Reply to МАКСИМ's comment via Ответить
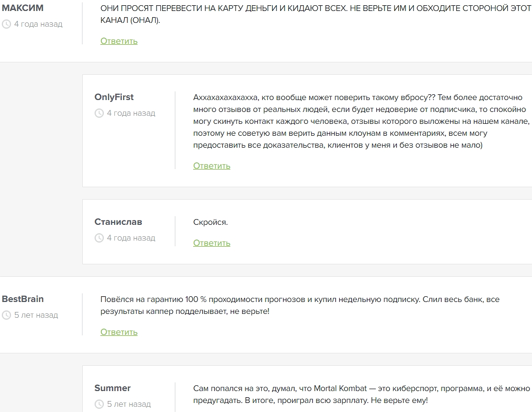This screenshot has width=532, height=412. click(119, 41)
